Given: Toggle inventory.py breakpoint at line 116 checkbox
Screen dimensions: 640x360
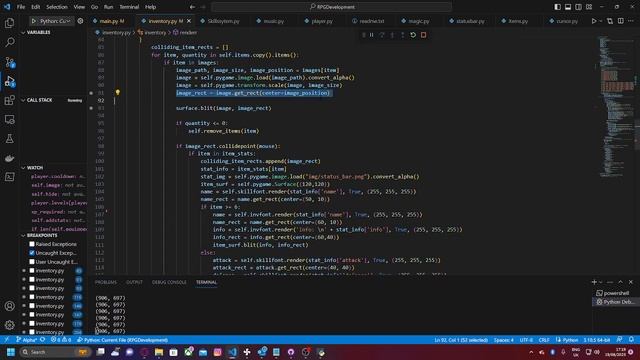Looking at the screenshot, I should coord(32,297).
